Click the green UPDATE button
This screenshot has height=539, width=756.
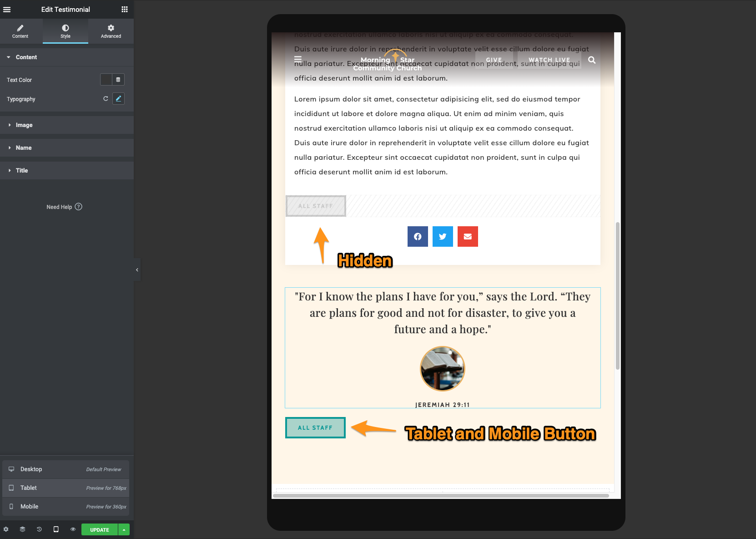coord(100,529)
